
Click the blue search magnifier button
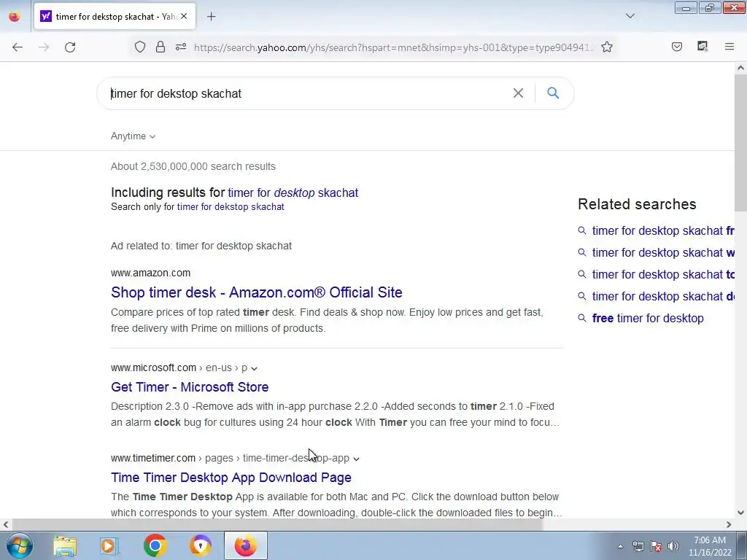[x=553, y=93]
